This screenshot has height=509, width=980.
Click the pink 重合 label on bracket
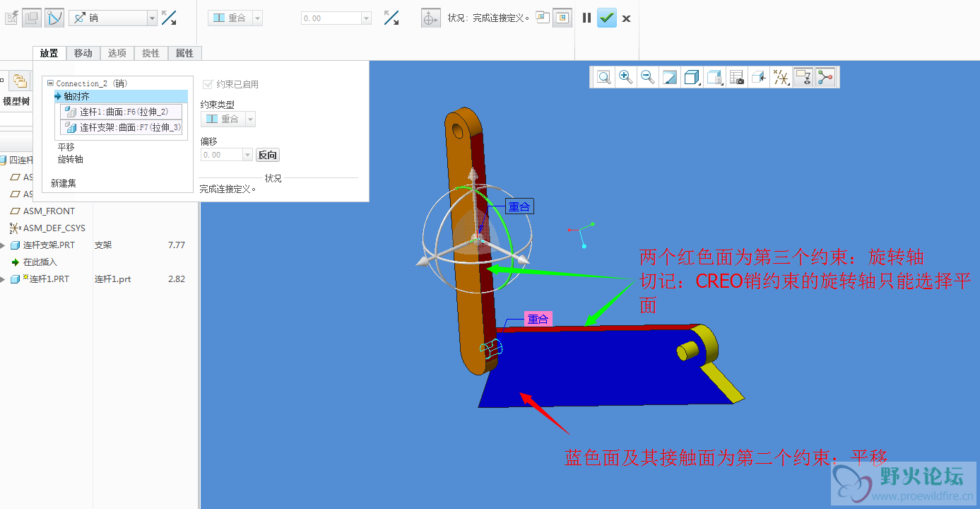tap(538, 320)
